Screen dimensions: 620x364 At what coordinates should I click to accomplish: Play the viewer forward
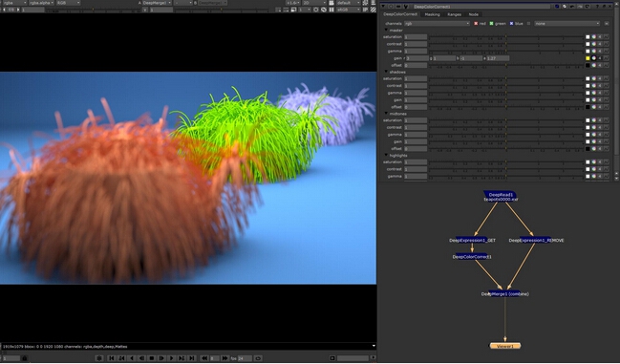[172, 358]
